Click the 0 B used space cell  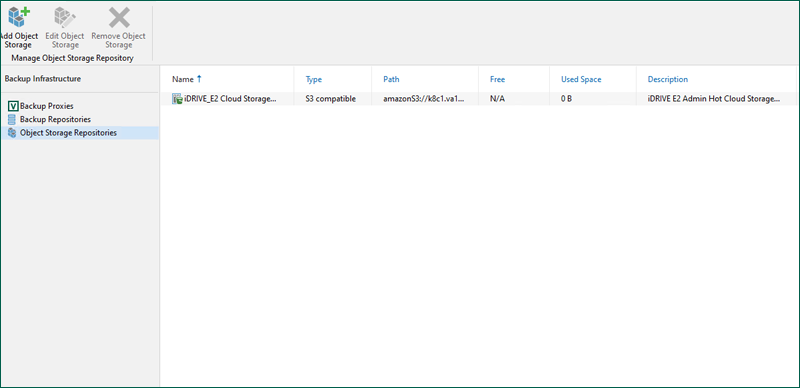click(x=566, y=99)
